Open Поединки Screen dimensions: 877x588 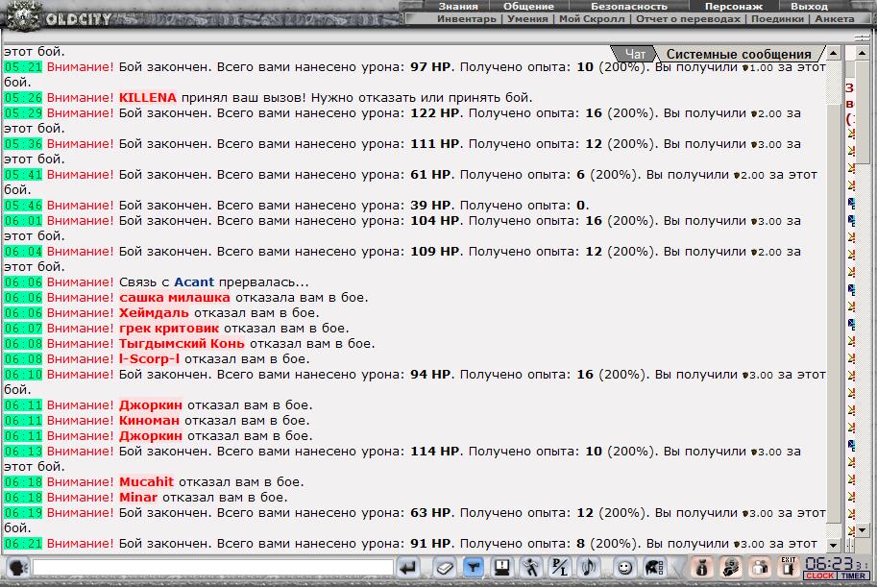pyautogui.click(x=777, y=18)
